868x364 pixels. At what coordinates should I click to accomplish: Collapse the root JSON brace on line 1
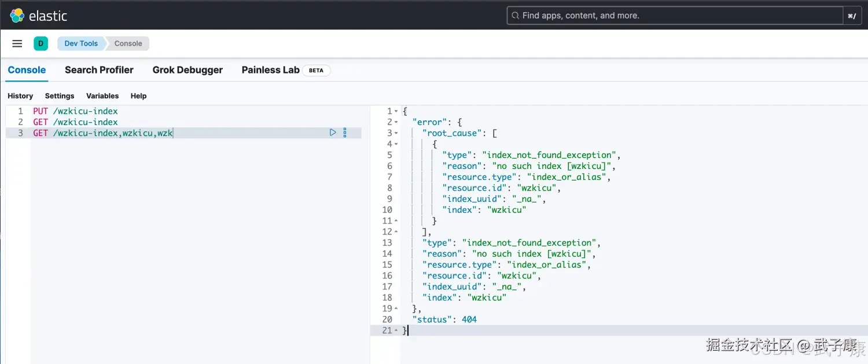pyautogui.click(x=396, y=111)
